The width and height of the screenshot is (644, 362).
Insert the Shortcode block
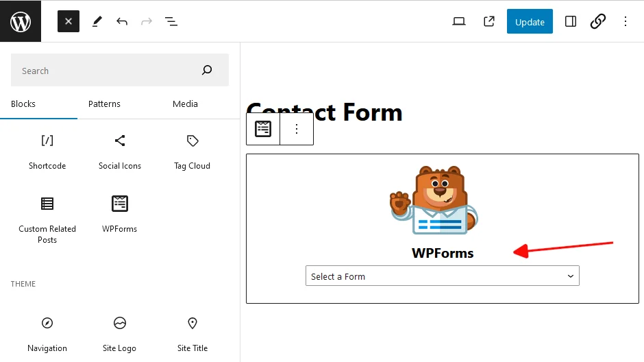pyautogui.click(x=47, y=152)
